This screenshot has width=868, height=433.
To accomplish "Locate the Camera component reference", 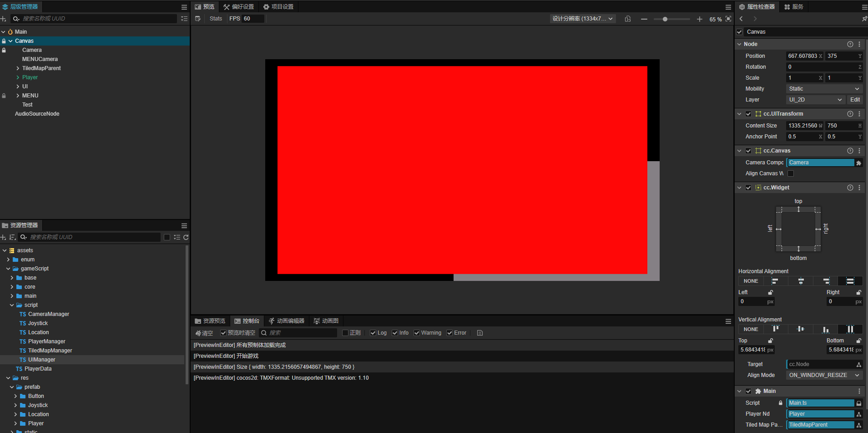I will (859, 163).
